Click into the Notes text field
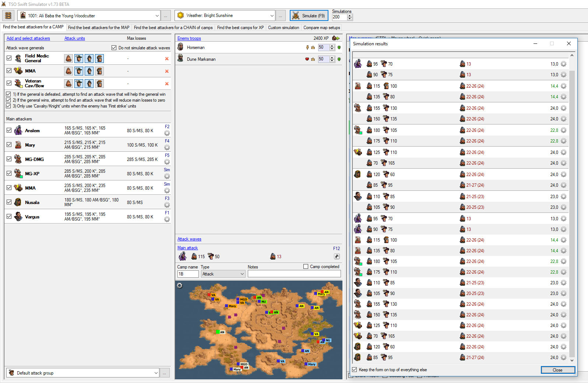 click(x=294, y=274)
